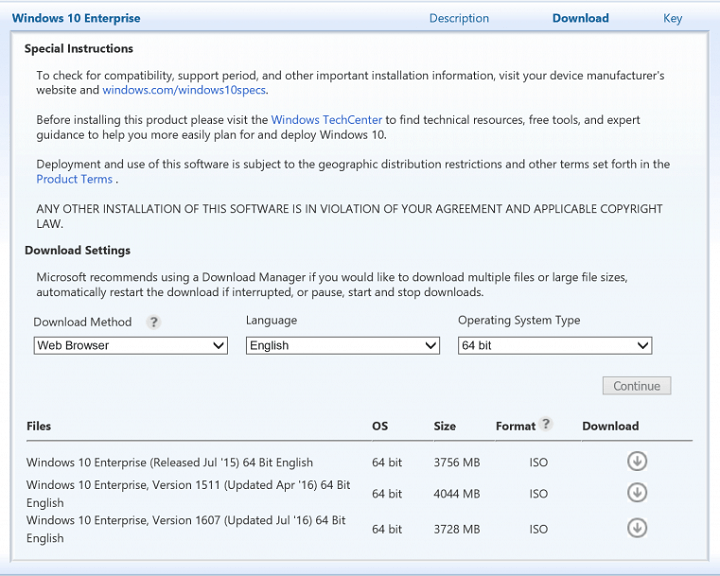The image size is (720, 576).
Task: Click the Special Instructions heading
Action: (79, 49)
